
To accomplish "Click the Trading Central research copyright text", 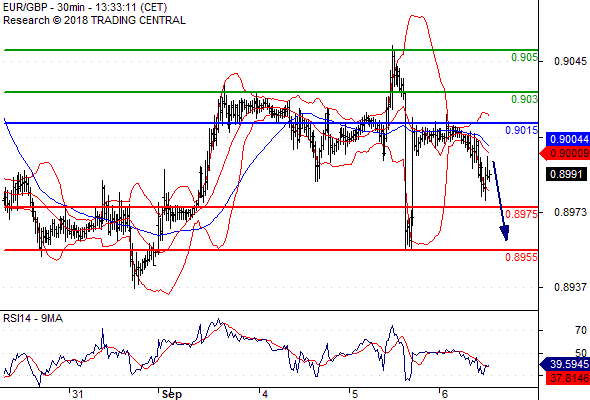I will point(94,20).
